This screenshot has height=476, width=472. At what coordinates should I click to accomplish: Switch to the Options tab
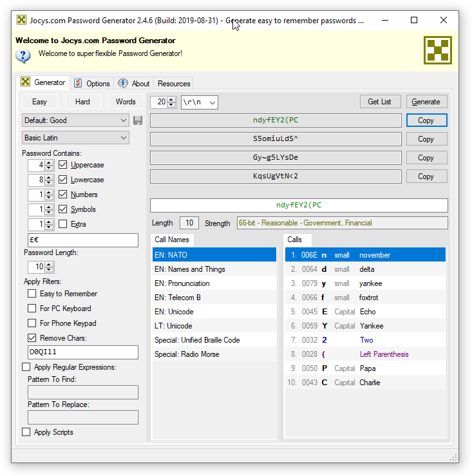[x=92, y=84]
